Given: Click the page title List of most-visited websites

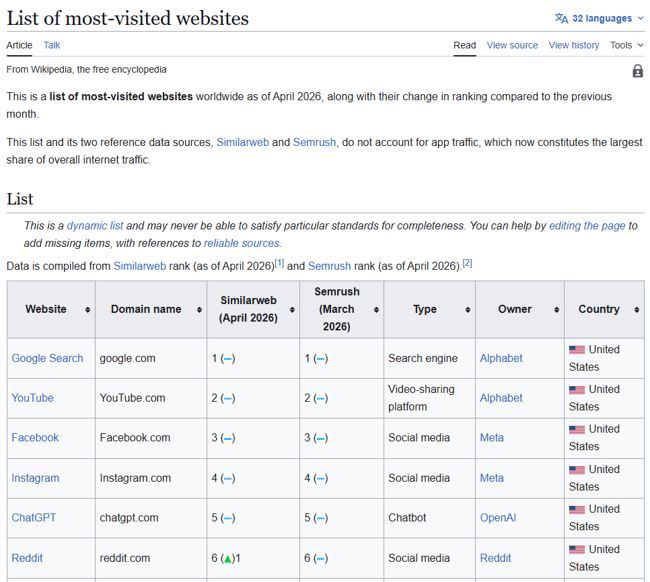Looking at the screenshot, I should click(x=128, y=18).
